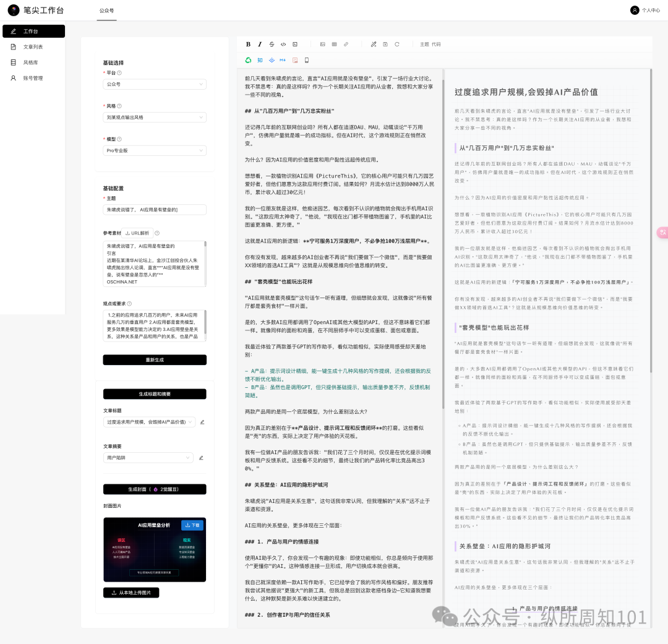Download the cover image via 下载
The height and width of the screenshot is (644, 668).
[x=192, y=525]
